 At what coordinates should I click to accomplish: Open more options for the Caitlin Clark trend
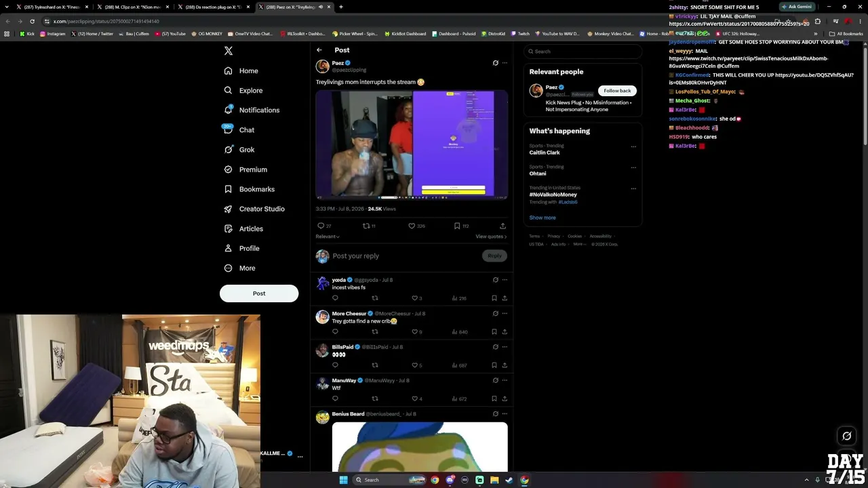pyautogui.click(x=633, y=146)
